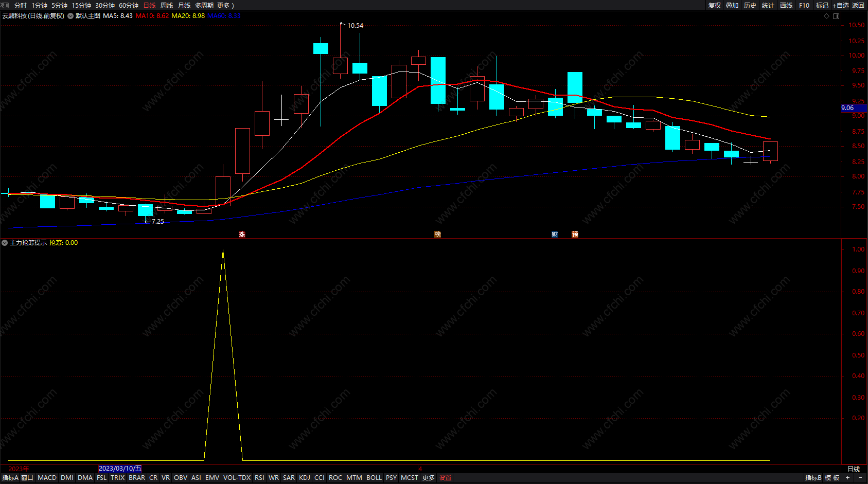Select the FSL indicator

[x=102, y=478]
